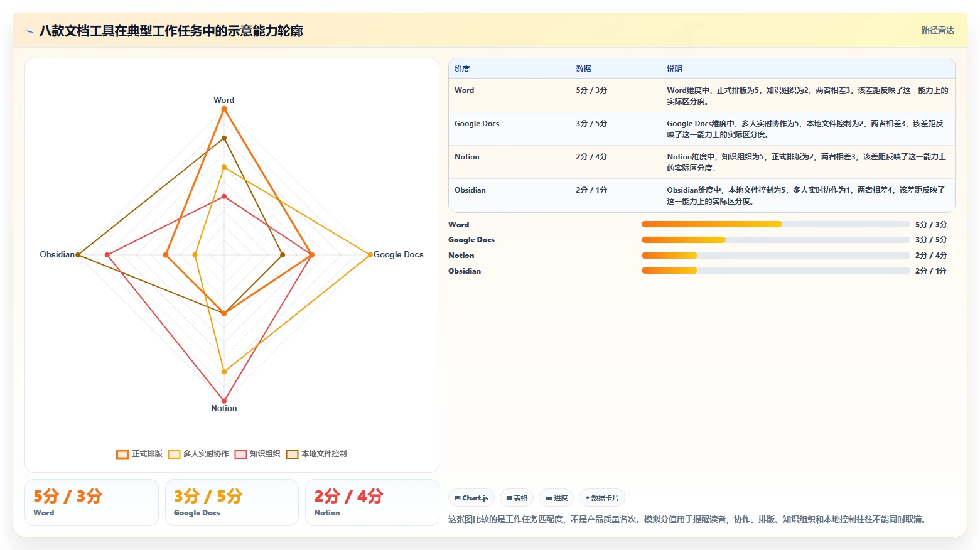Click the red data point at Notion axis bottom
The image size is (980, 550).
pos(224,401)
